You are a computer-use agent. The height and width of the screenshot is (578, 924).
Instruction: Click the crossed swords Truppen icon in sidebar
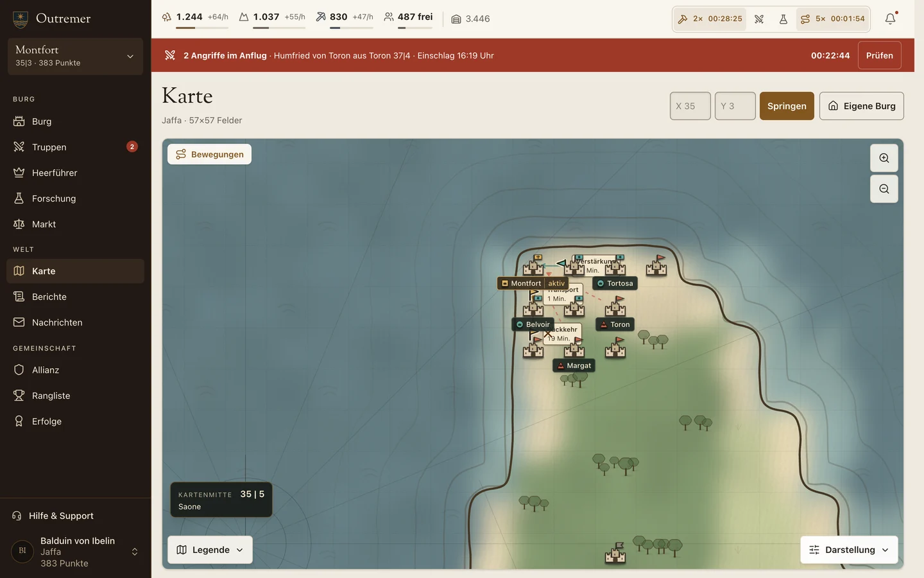tap(19, 147)
